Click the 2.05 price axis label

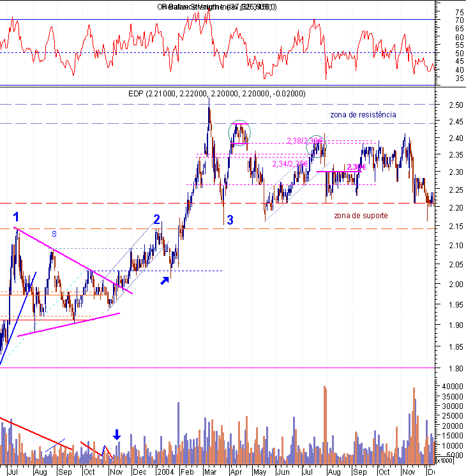tap(456, 264)
